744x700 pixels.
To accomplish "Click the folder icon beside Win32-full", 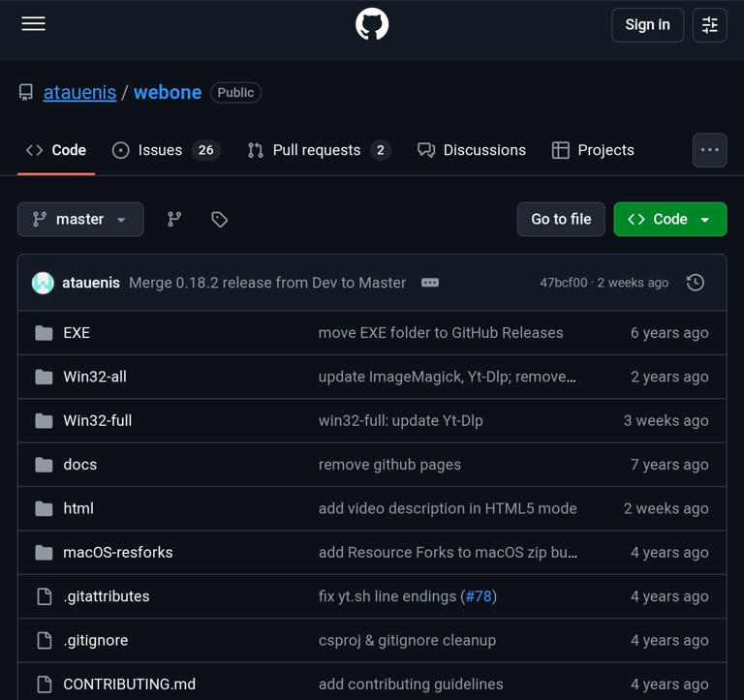I will [45, 420].
